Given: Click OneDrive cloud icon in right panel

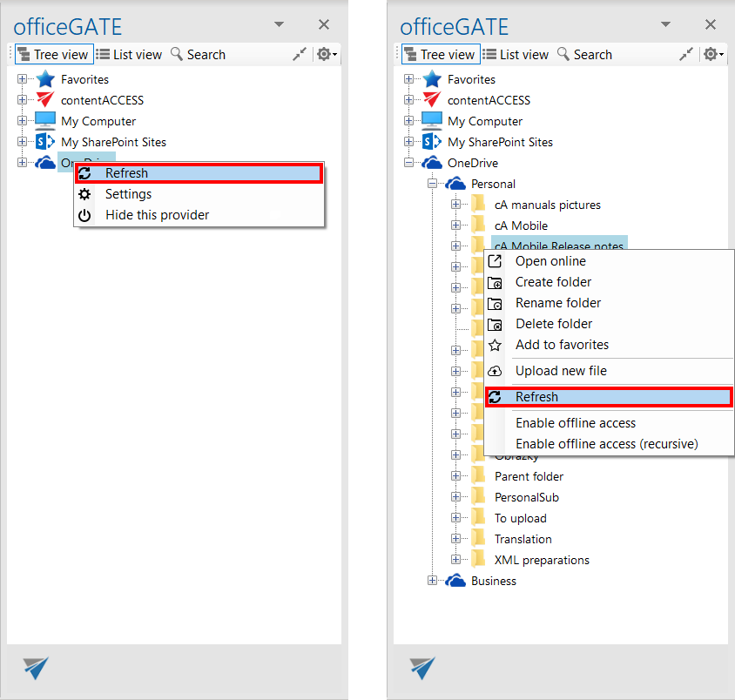Looking at the screenshot, I should (432, 163).
